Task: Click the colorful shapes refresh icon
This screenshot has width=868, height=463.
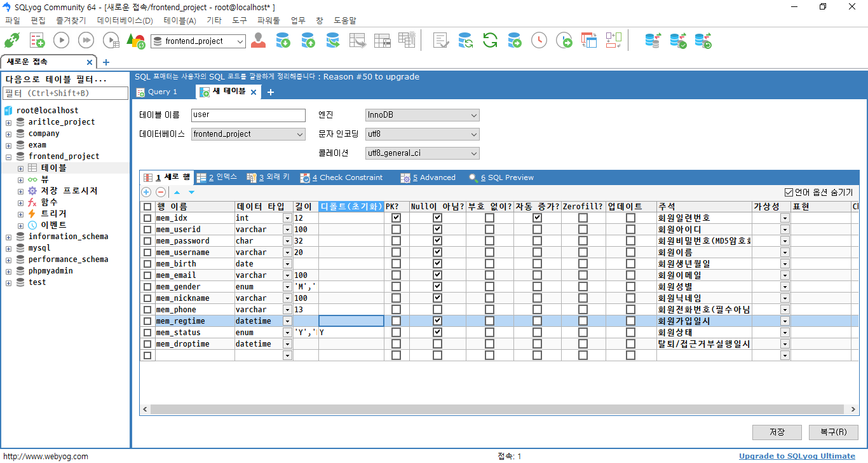Action: (135, 41)
